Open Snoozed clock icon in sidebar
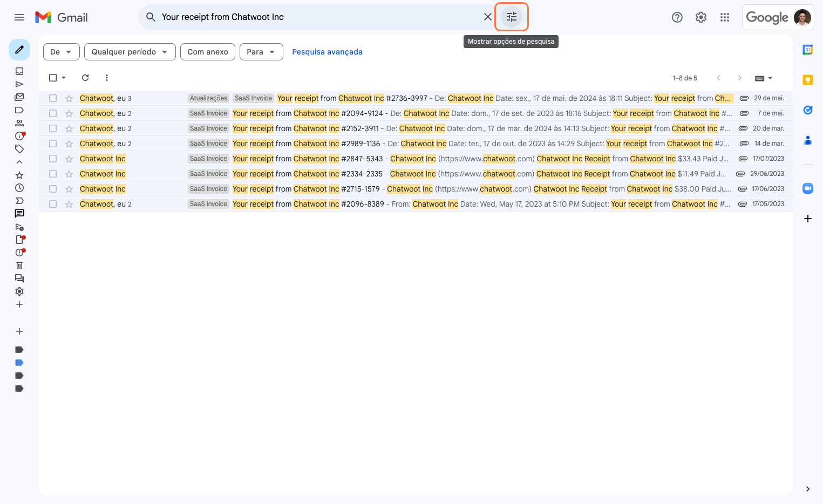This screenshot has height=504, width=823. pyautogui.click(x=19, y=188)
